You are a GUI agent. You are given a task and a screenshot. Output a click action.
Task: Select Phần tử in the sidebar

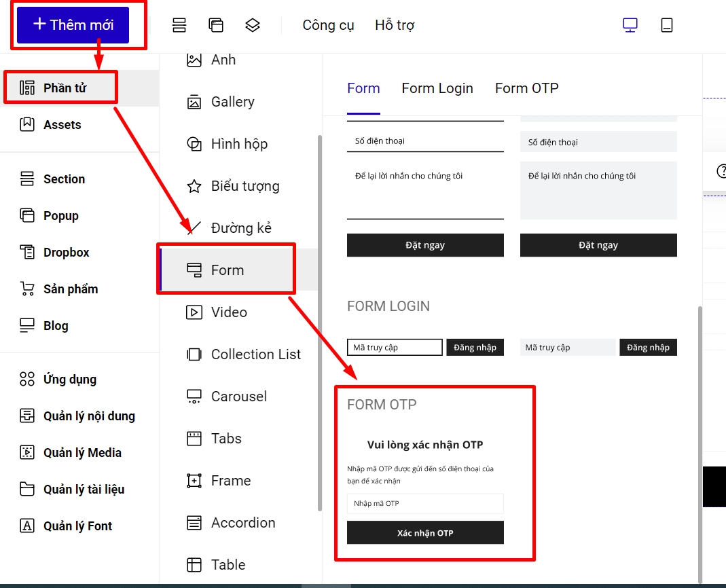coord(65,88)
